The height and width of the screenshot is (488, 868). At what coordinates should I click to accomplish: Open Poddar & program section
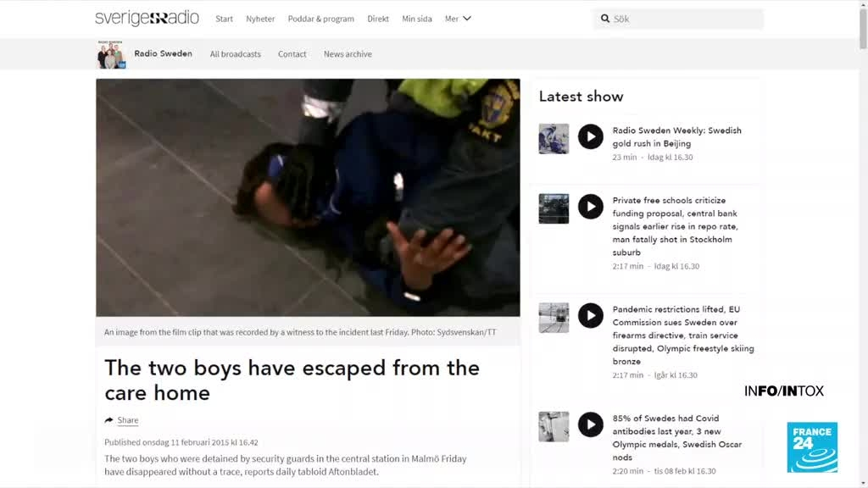pyautogui.click(x=321, y=19)
